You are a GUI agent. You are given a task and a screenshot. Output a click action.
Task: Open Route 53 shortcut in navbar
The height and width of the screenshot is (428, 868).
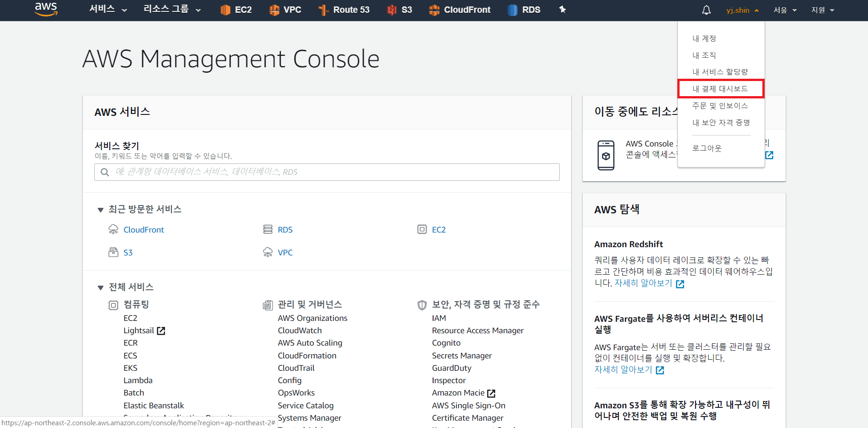click(344, 10)
